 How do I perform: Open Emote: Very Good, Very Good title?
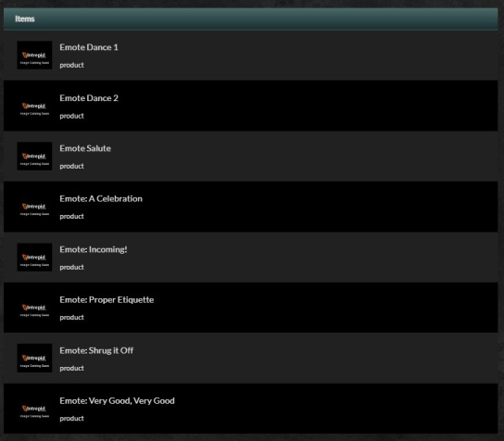point(117,401)
